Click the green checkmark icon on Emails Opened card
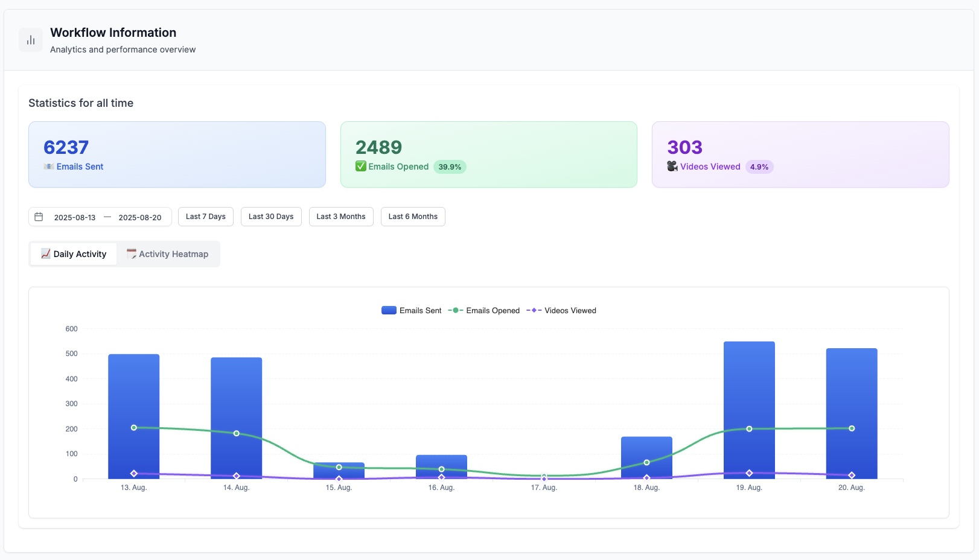Screen dimensions: 979x560 pos(361,167)
